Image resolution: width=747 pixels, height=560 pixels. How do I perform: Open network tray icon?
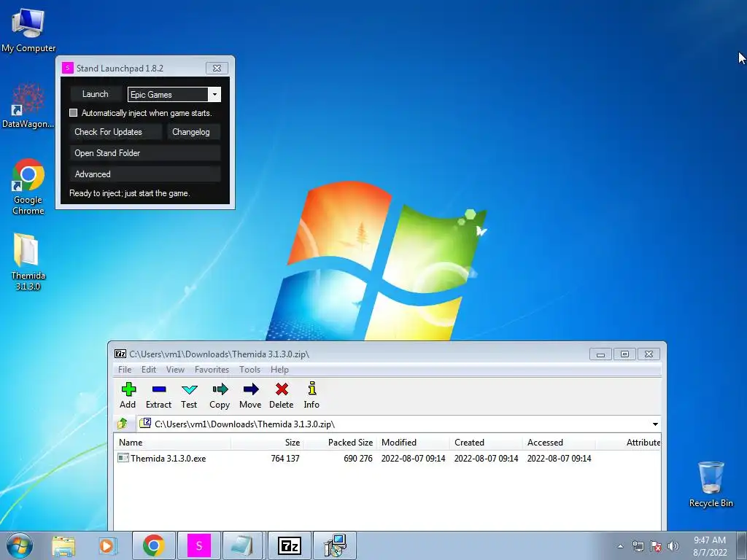pyautogui.click(x=638, y=546)
